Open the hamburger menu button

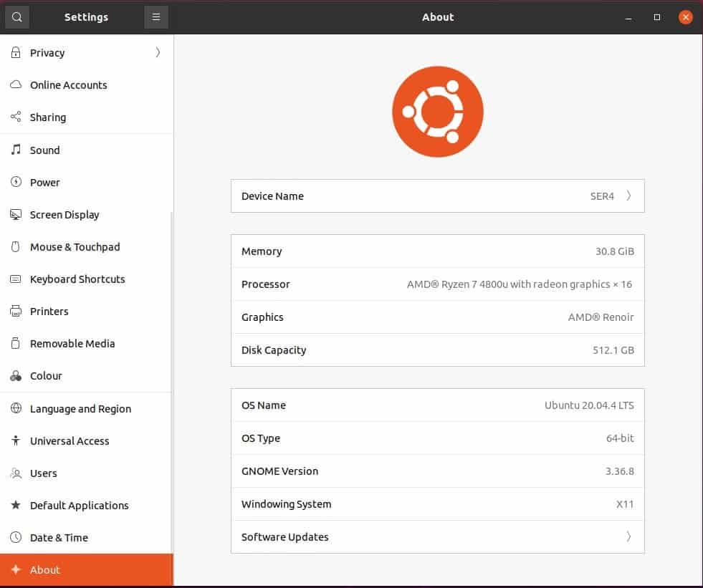click(156, 17)
